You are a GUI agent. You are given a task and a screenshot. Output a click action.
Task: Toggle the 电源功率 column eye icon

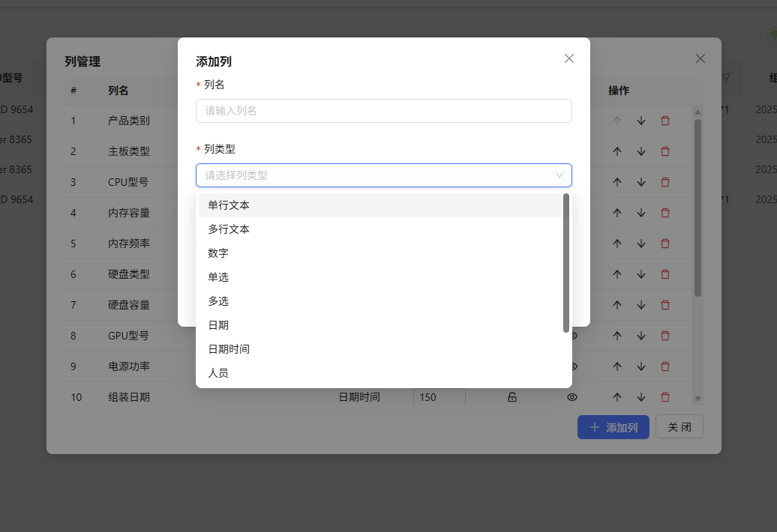coord(572,366)
